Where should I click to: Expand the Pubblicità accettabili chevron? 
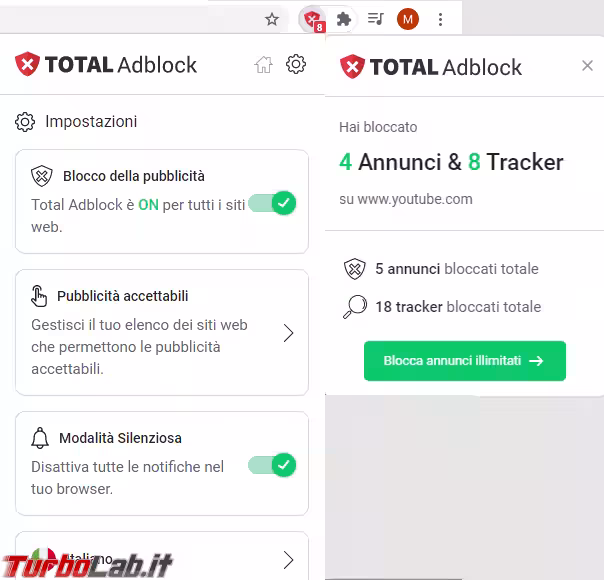pyautogui.click(x=289, y=333)
